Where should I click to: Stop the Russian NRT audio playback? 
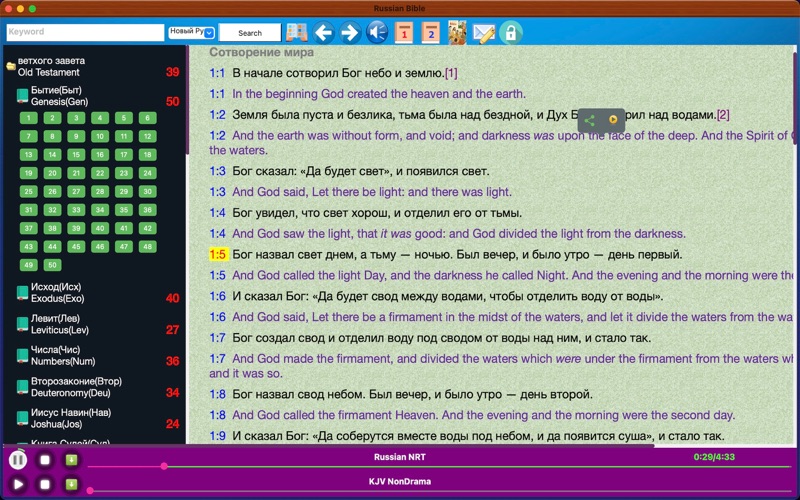point(45,460)
